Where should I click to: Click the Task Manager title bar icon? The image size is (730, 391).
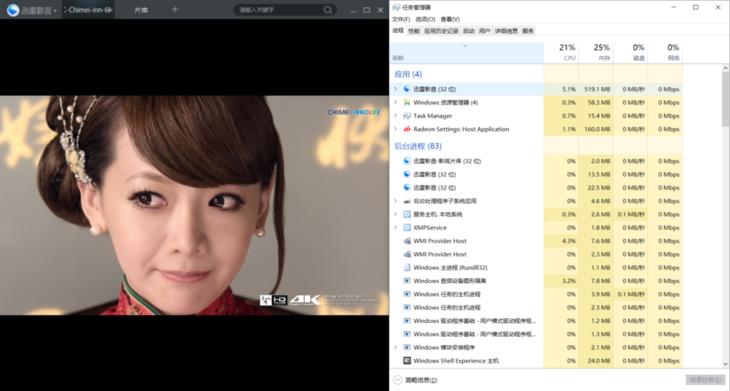click(396, 7)
